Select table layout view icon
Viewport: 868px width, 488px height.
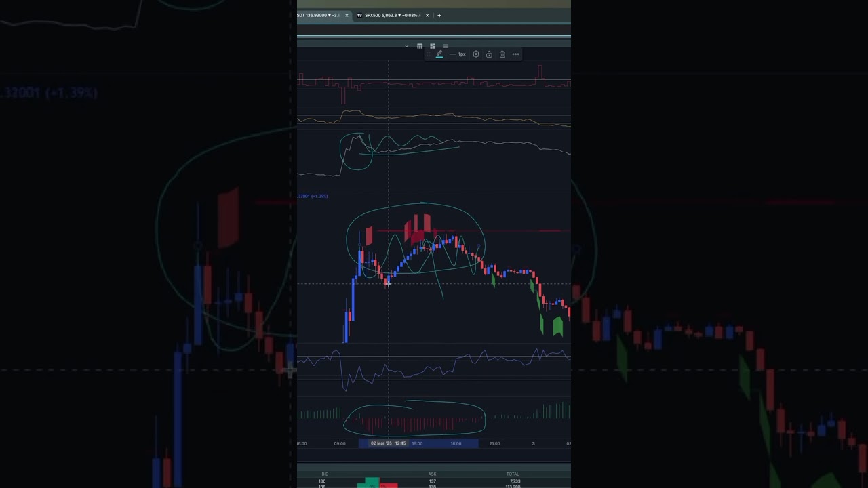coord(420,46)
